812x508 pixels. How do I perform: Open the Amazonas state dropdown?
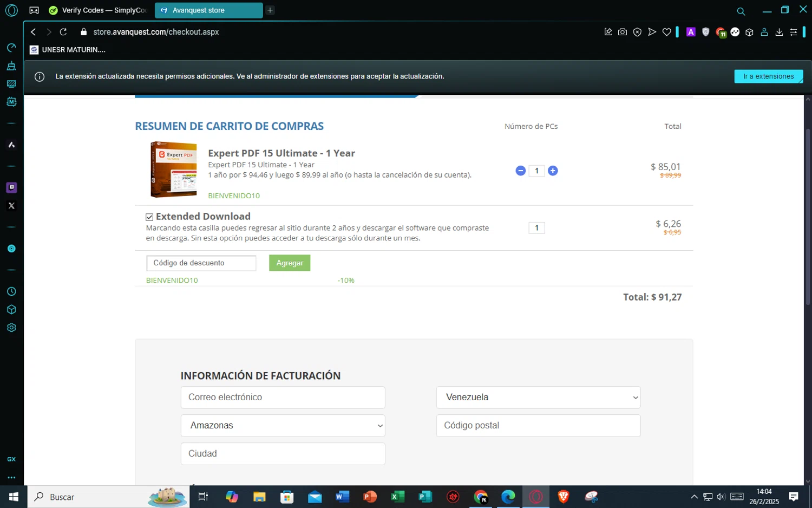[283, 426]
